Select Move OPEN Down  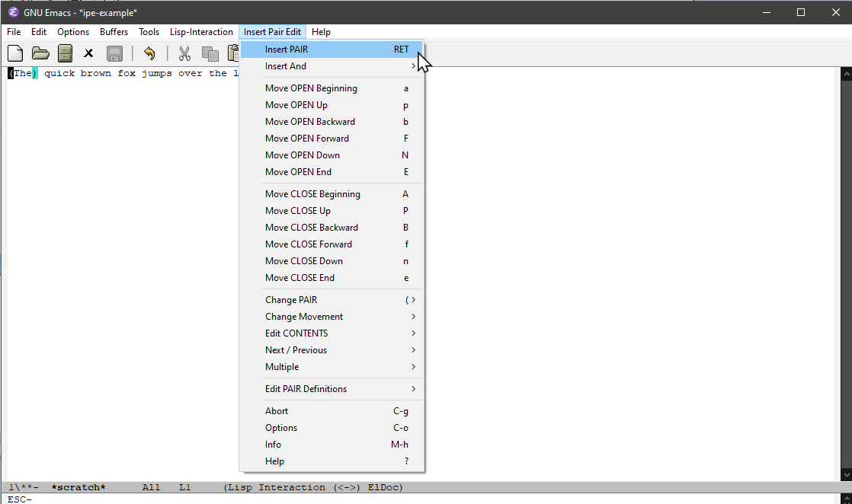coord(332,155)
